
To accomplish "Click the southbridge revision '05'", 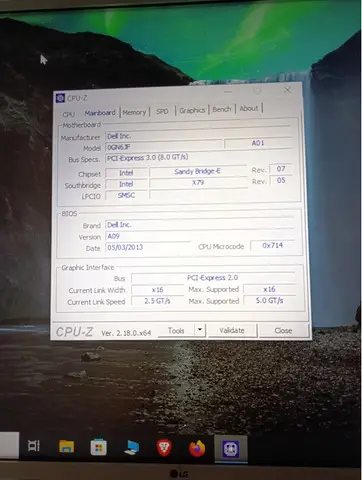I will [x=281, y=180].
